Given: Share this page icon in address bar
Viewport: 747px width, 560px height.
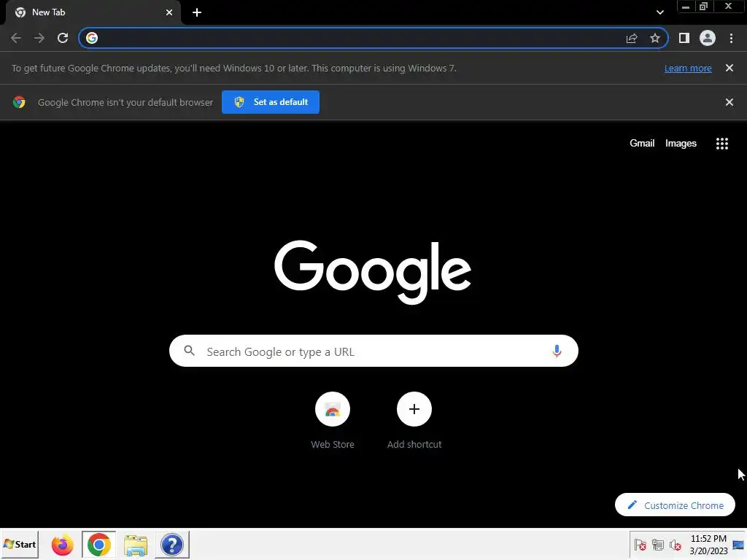Looking at the screenshot, I should (632, 38).
